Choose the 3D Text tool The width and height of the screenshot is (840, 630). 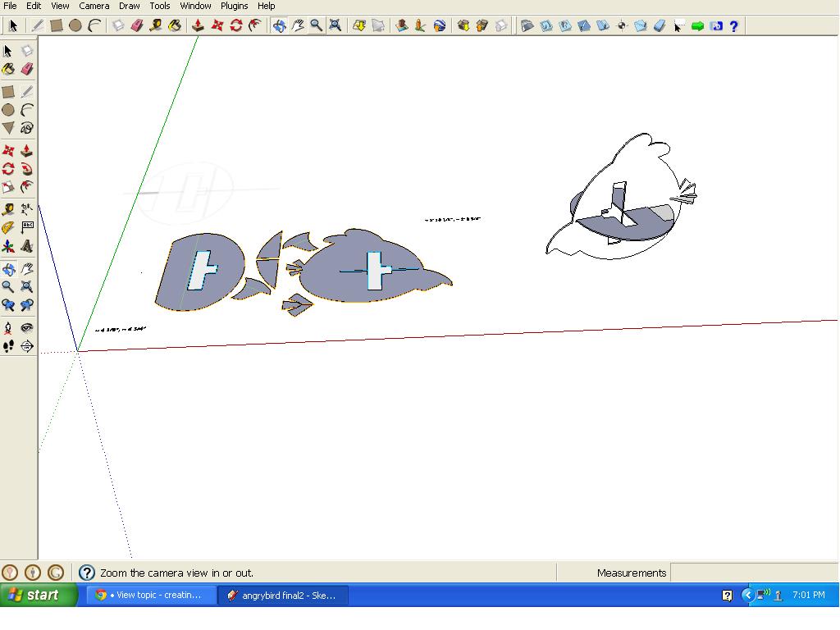coord(27,246)
